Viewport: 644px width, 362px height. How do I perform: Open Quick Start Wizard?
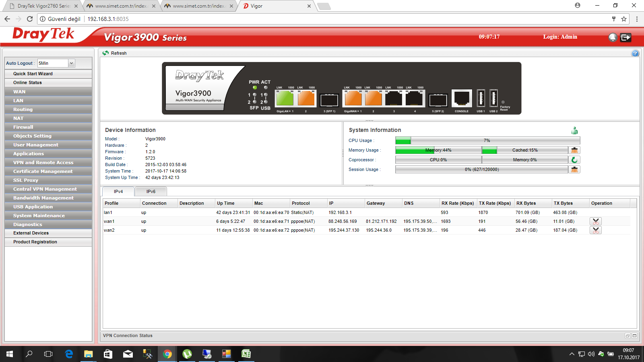pos(33,74)
